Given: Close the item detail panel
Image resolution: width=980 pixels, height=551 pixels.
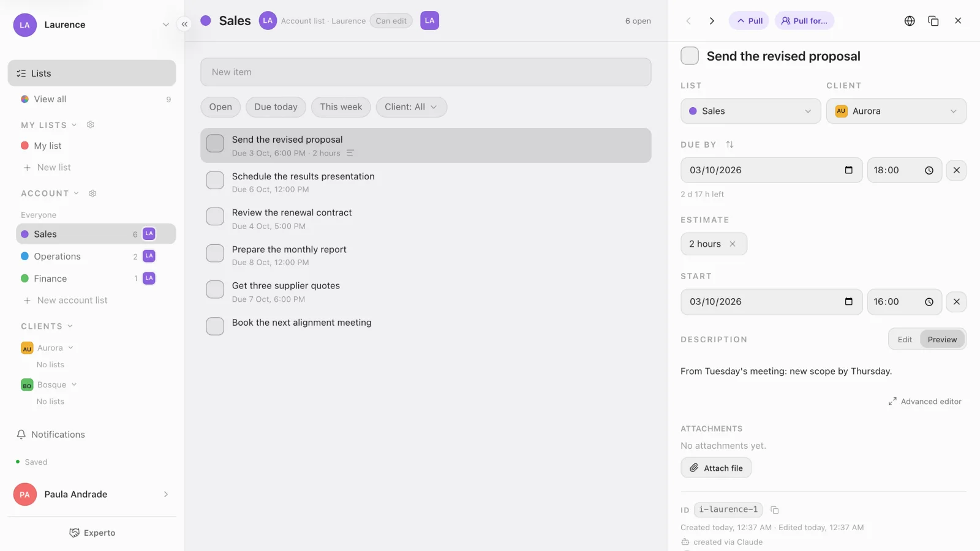Looking at the screenshot, I should coord(958,21).
